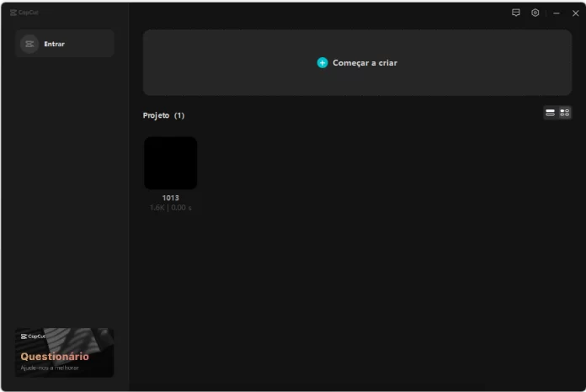Click the 'Começar a criar' text
Viewport: 586px width, 392px height.
coord(365,63)
